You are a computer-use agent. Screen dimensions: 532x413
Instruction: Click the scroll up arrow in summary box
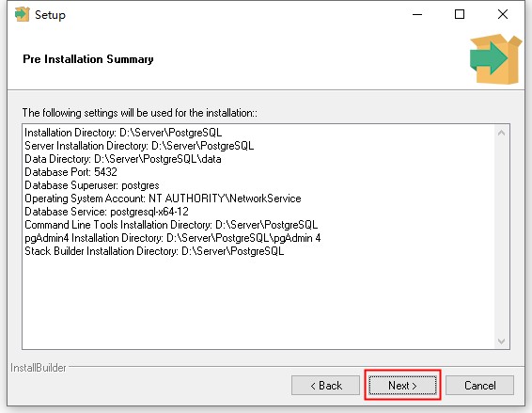pyautogui.click(x=501, y=133)
